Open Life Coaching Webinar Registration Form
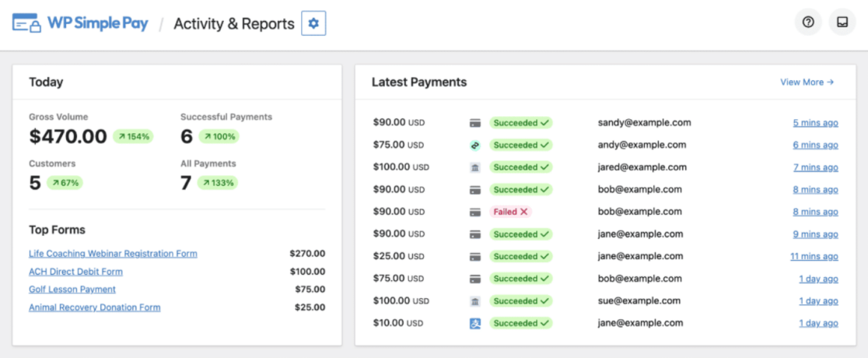868x358 pixels. 113,254
